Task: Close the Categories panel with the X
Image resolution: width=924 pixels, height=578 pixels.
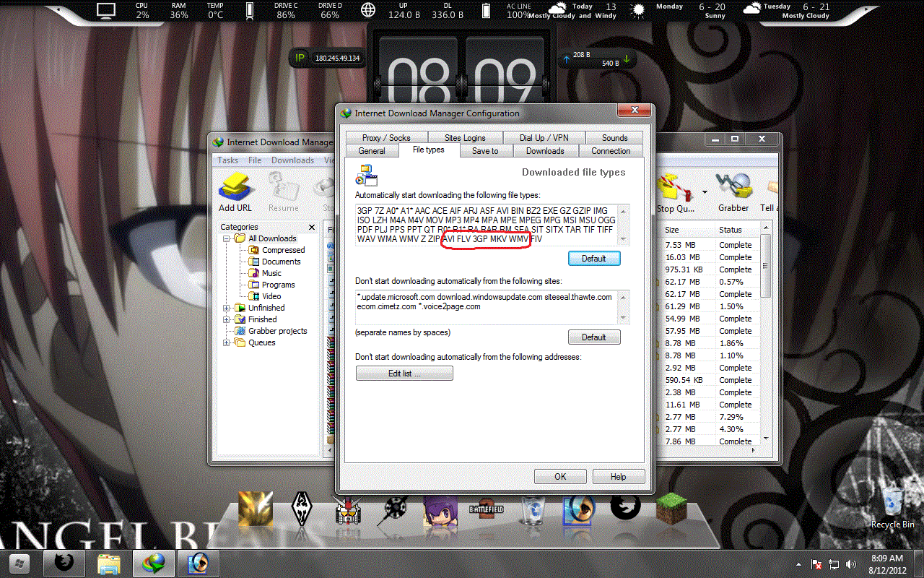Action: [312, 227]
